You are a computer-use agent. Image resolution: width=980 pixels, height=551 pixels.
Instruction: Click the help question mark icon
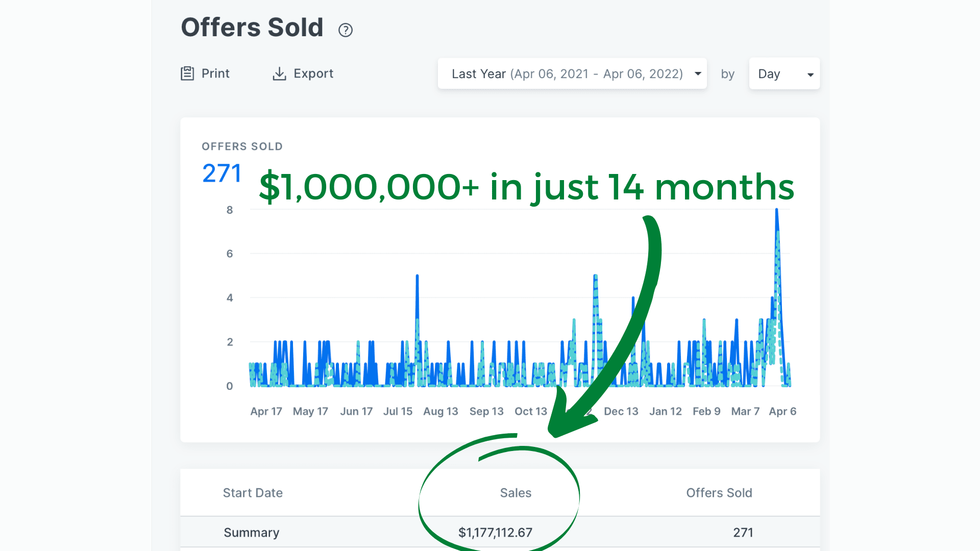pos(346,30)
